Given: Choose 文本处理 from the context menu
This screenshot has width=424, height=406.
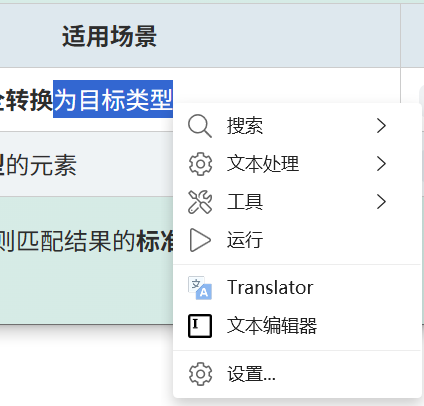Looking at the screenshot, I should [297, 164].
